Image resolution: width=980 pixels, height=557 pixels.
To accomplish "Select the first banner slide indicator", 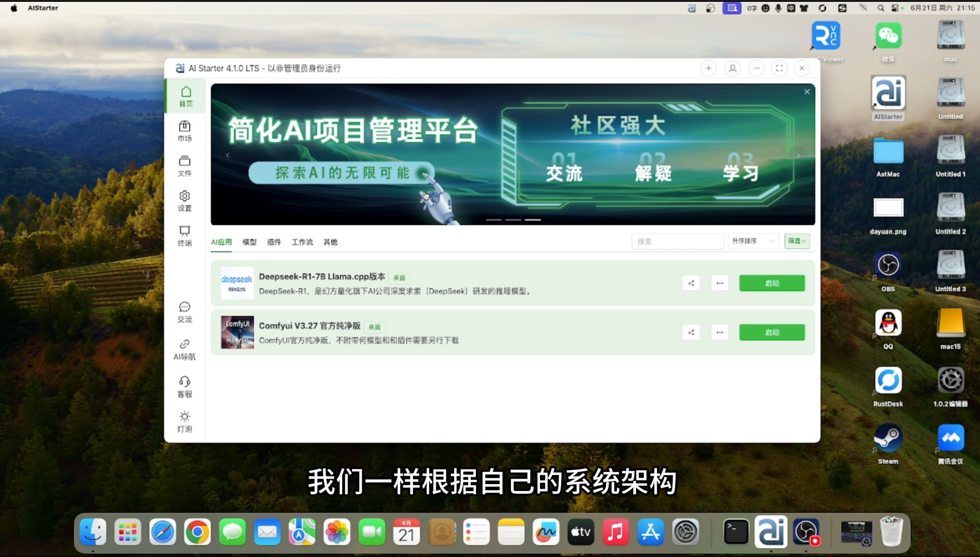I will [494, 219].
